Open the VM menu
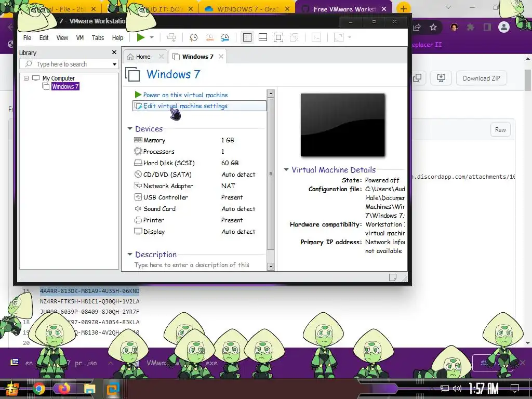This screenshot has height=399, width=532. [79, 37]
